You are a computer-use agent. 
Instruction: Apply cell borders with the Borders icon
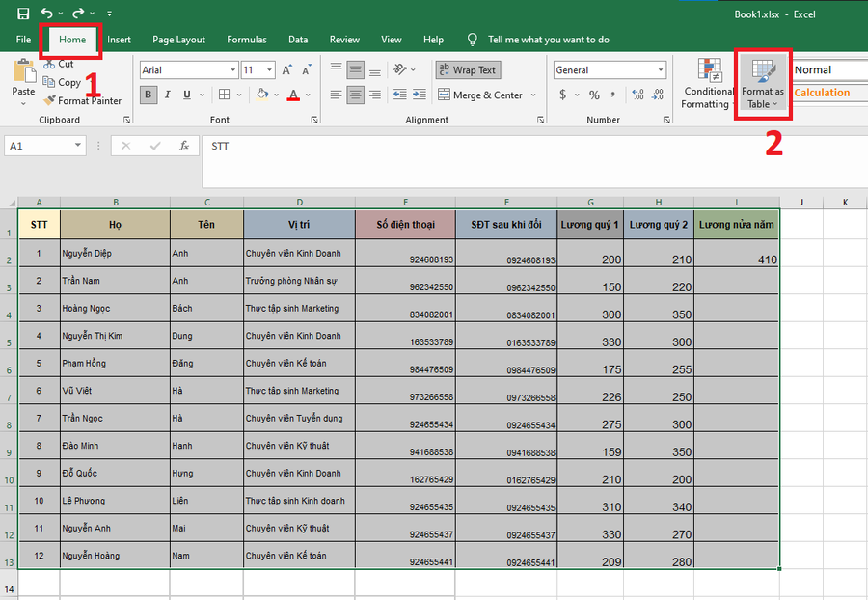tap(224, 95)
